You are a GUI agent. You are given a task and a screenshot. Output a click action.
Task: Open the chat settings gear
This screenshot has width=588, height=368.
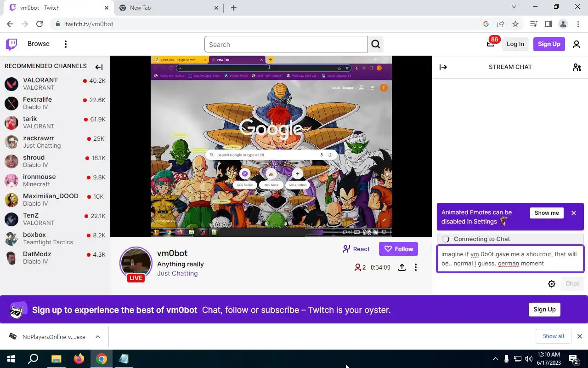[x=552, y=284]
